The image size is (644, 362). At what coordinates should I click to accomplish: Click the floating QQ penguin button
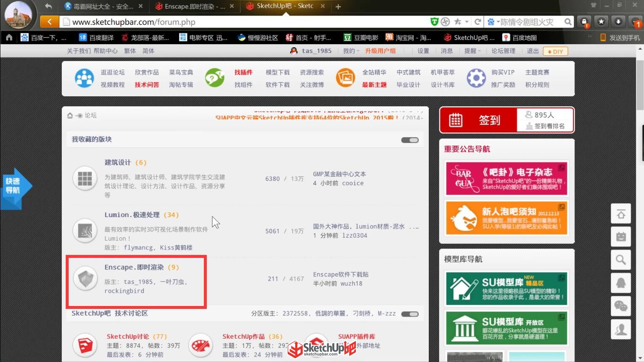coord(621,282)
